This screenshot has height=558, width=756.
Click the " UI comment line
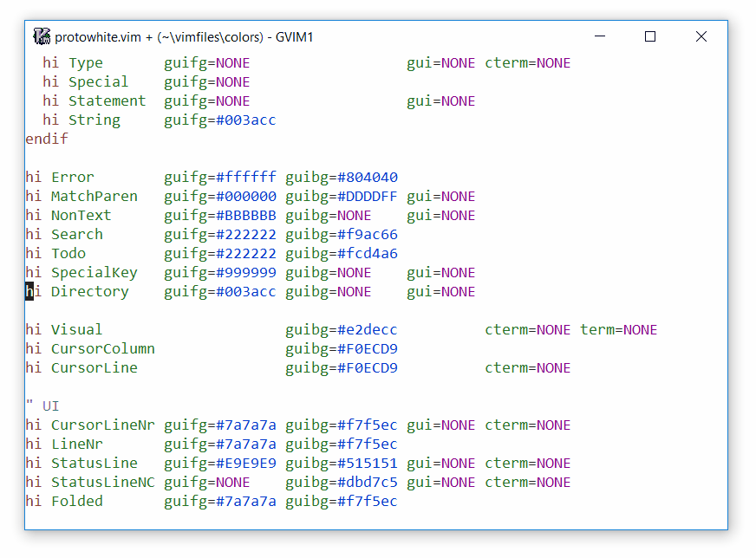click(42, 406)
